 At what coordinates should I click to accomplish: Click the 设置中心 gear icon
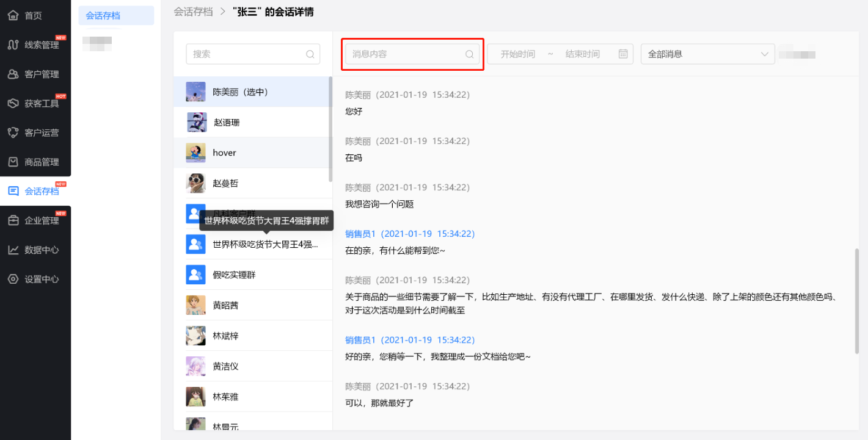[13, 279]
